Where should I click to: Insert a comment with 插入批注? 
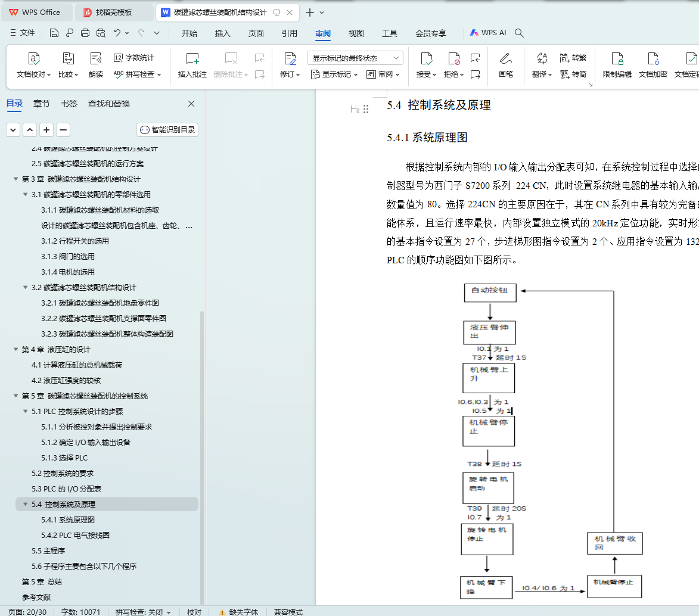(192, 65)
